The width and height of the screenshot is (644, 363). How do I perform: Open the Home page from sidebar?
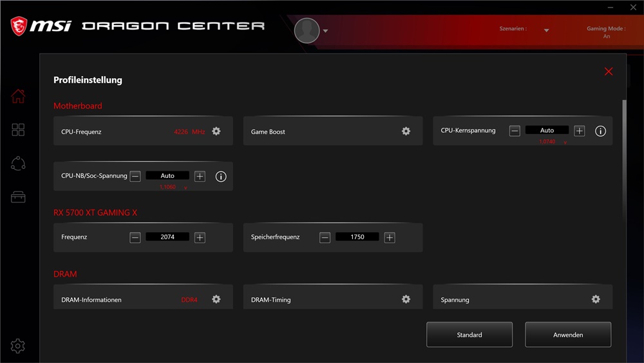tap(18, 97)
